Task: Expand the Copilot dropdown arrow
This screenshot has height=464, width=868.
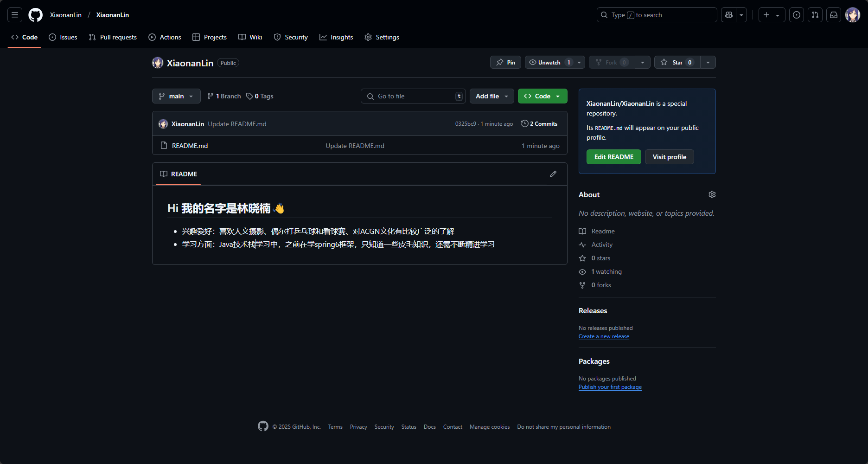Action: (741, 15)
